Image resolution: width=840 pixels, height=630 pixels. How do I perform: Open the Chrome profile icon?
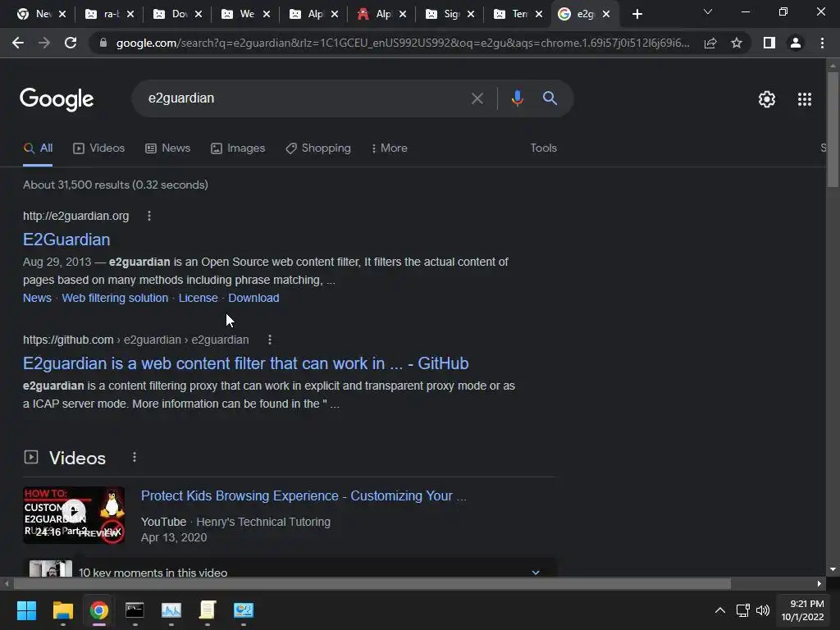click(x=796, y=43)
